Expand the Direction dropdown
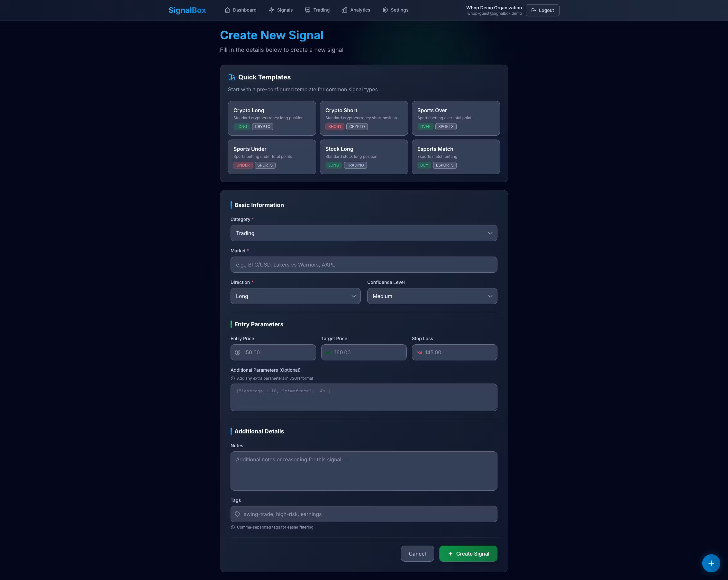 [x=296, y=296]
